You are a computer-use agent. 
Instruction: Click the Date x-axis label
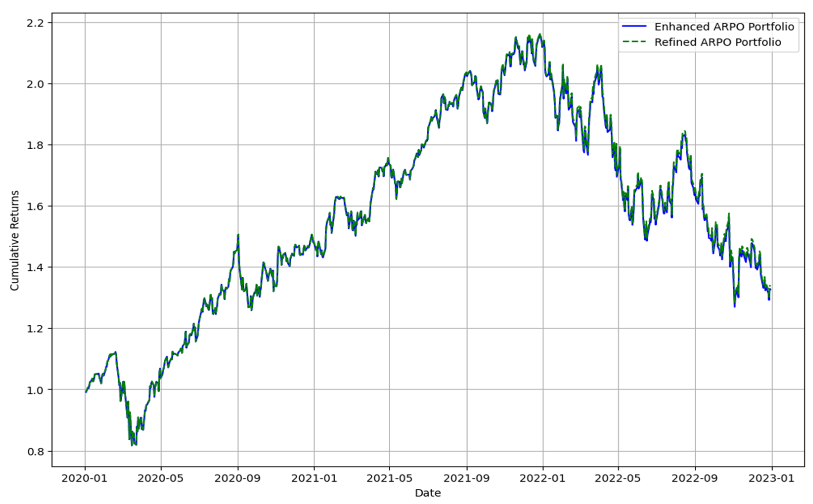[428, 493]
